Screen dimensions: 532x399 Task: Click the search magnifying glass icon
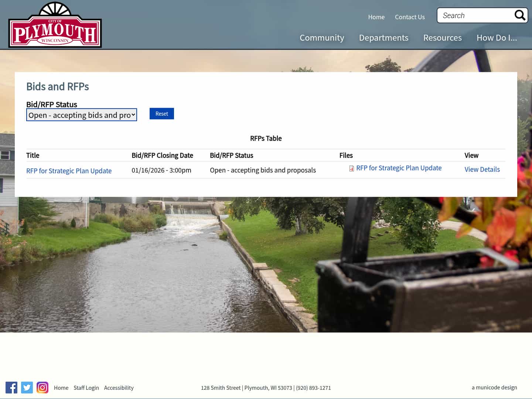(520, 15)
